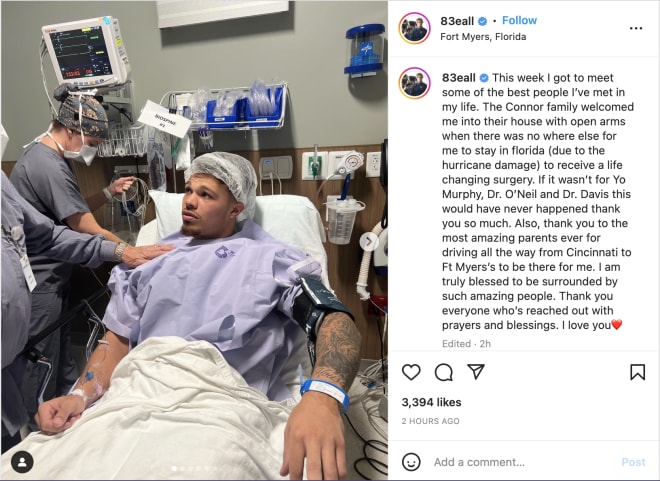Open post timestamp 2 HOURS AGO
This screenshot has width=660, height=481.
430,421
